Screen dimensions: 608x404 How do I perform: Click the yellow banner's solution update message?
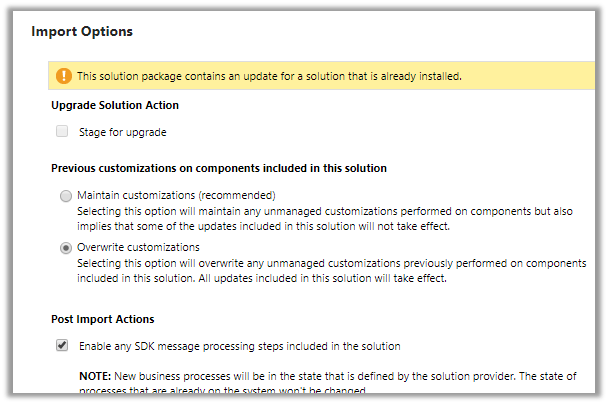[x=269, y=76]
